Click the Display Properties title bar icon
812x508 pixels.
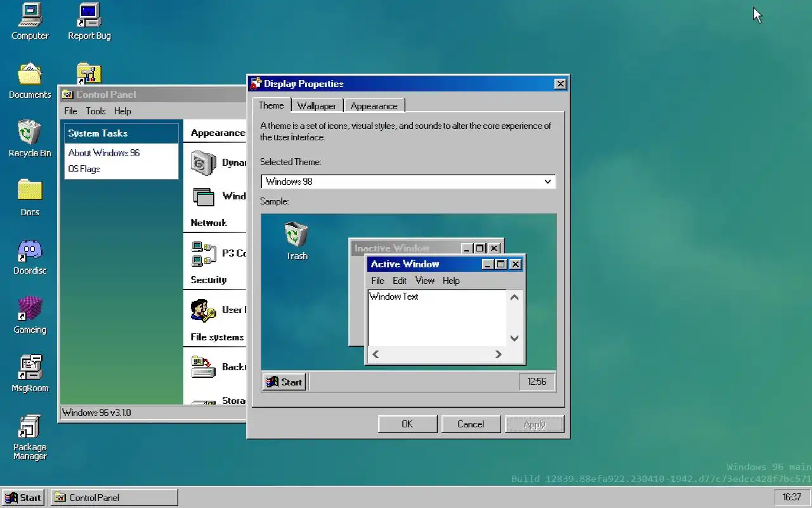256,84
